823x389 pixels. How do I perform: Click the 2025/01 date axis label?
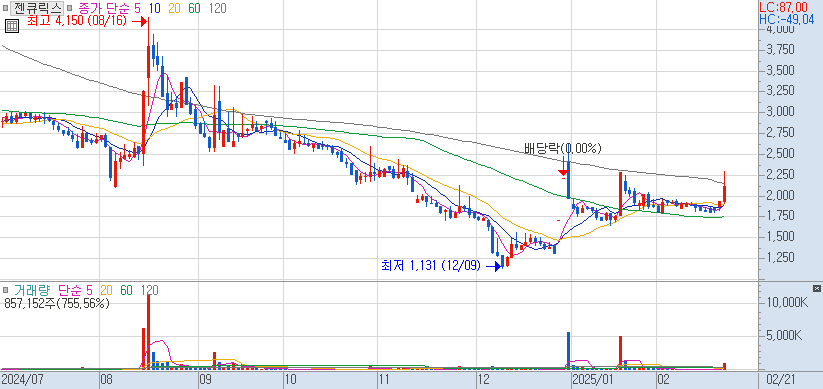coord(593,379)
